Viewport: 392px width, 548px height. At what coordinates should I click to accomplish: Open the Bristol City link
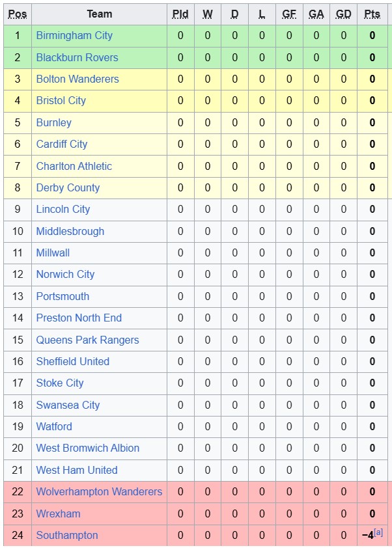point(61,101)
